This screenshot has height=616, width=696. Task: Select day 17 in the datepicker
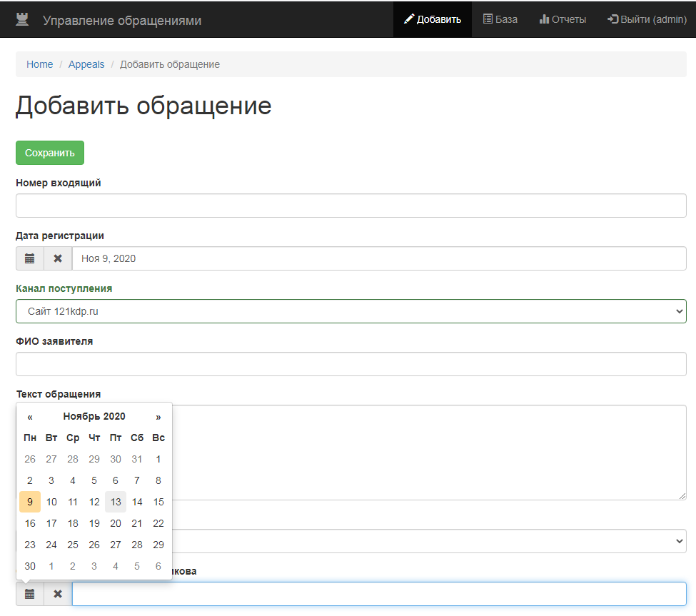(51, 524)
